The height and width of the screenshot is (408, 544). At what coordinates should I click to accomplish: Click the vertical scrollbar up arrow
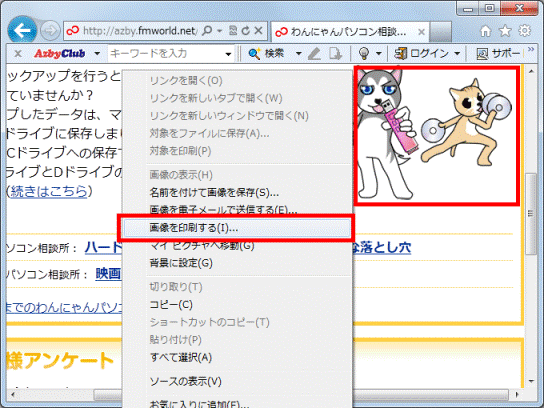point(531,71)
